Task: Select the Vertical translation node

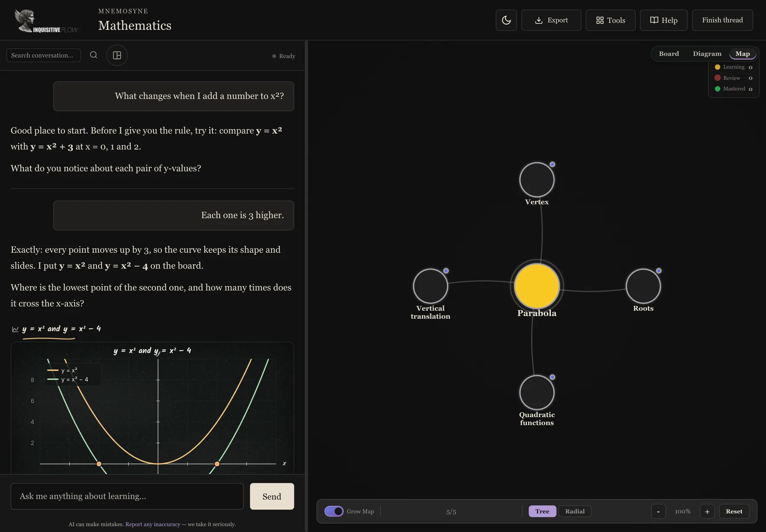Action: 430,286
